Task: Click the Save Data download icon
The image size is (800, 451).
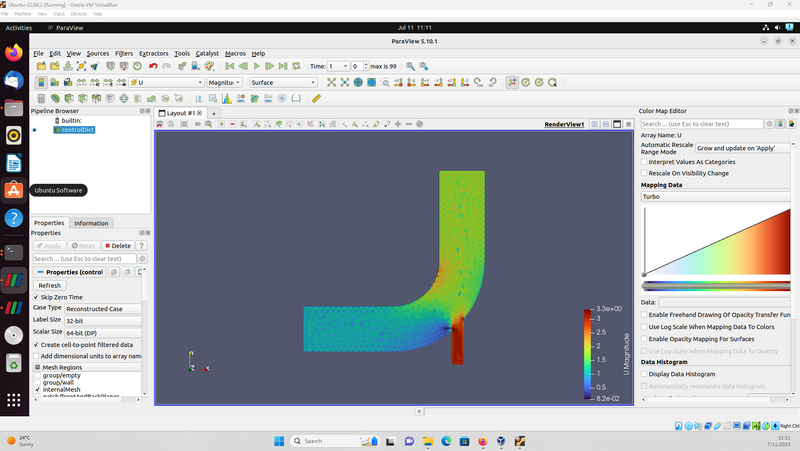Action: click(x=68, y=66)
